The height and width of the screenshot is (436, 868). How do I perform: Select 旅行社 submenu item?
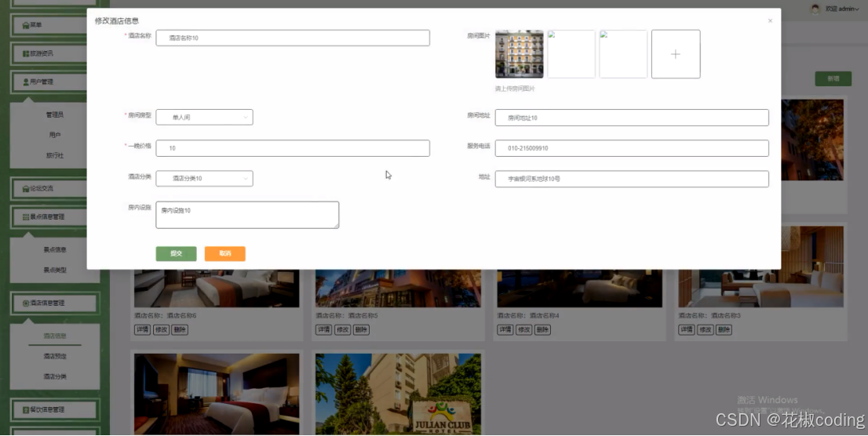click(55, 155)
